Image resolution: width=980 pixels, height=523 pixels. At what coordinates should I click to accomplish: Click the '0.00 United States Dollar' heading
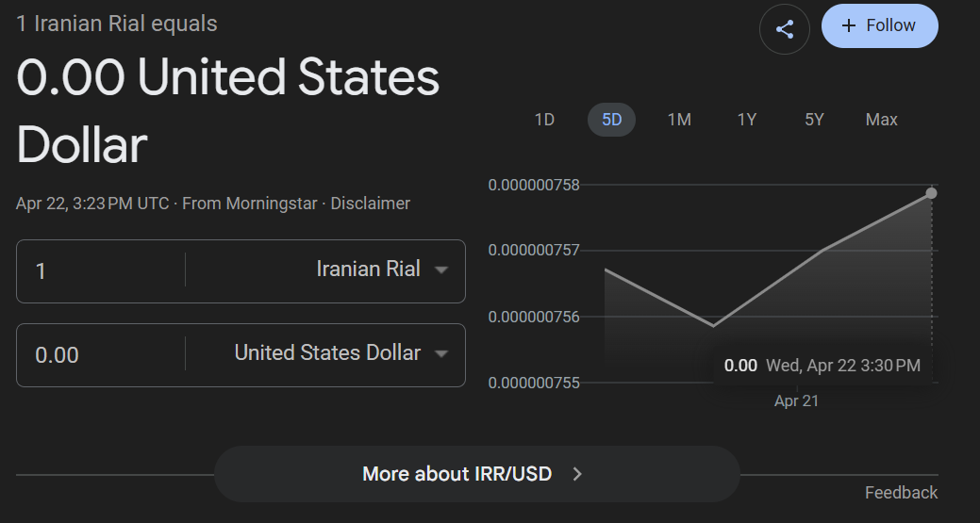tap(227, 110)
